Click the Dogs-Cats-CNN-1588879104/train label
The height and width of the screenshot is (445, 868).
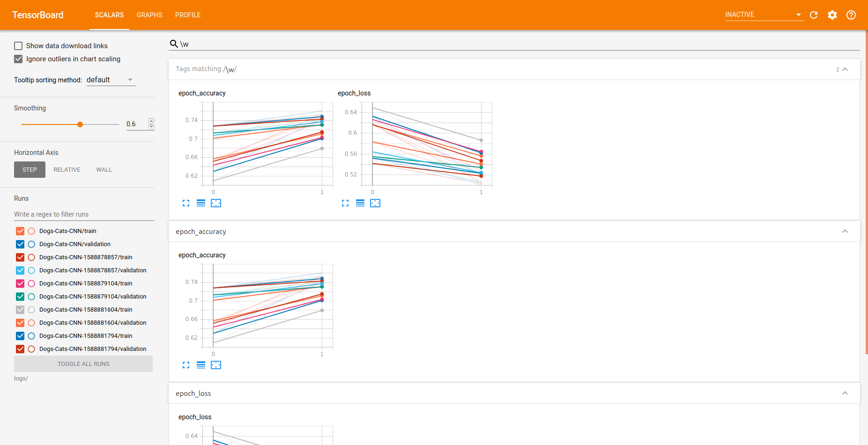click(86, 284)
